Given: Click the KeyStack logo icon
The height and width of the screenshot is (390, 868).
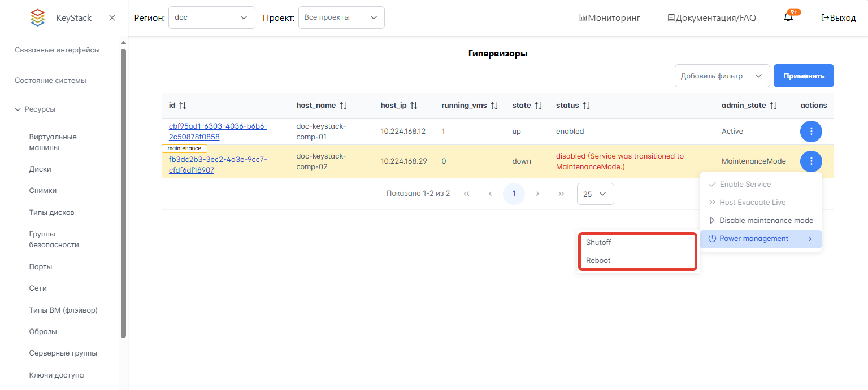Looking at the screenshot, I should pyautogui.click(x=37, y=18).
